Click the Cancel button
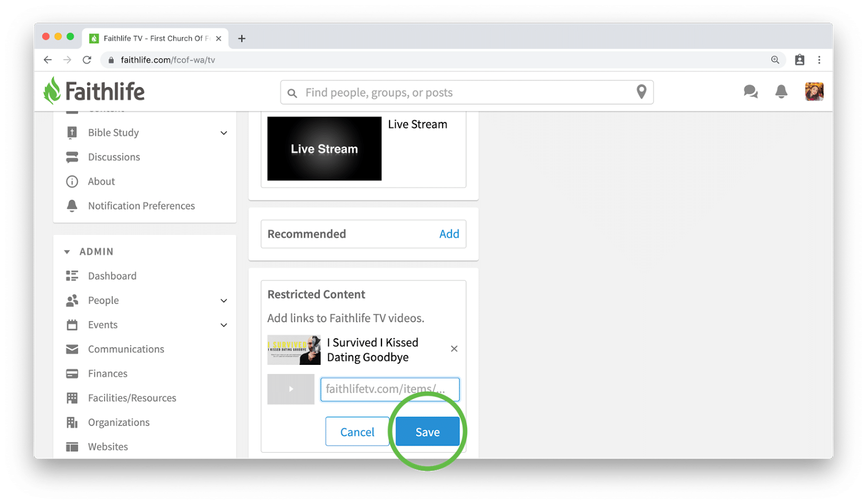Image resolution: width=867 pixels, height=504 pixels. (357, 431)
